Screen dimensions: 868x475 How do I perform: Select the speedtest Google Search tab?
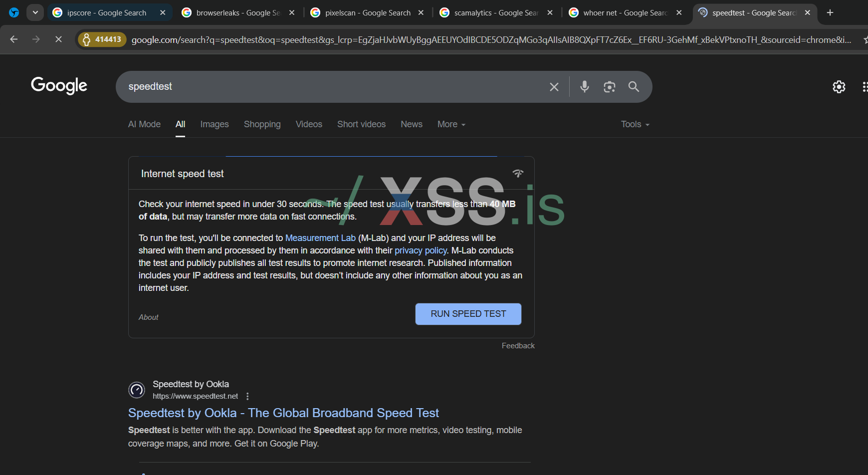pos(754,12)
